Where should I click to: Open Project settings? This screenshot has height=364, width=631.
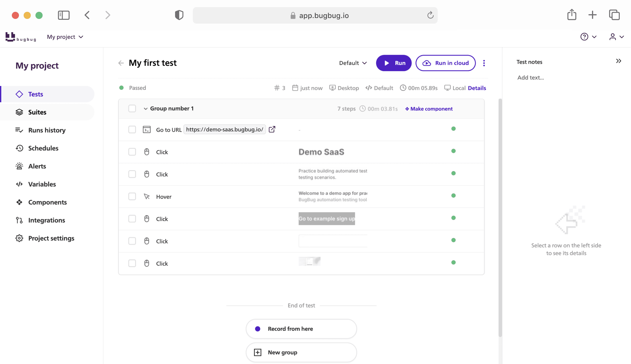[51, 238]
